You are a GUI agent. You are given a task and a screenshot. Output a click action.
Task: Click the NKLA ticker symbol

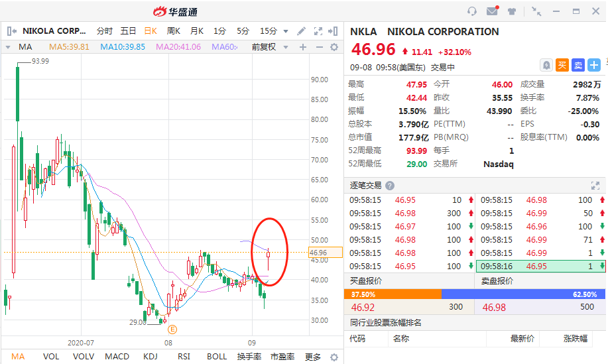click(x=363, y=32)
